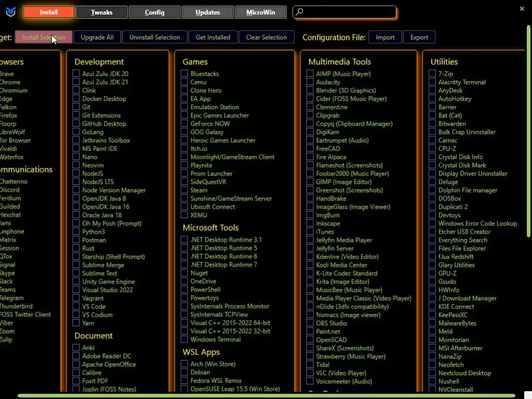Go to the Updates tab
Viewport: 532px width, 399px height.
(208, 12)
